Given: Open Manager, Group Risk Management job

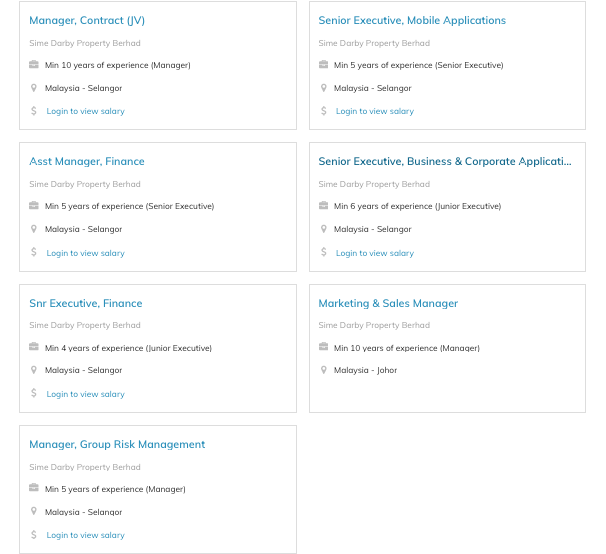Looking at the screenshot, I should click(x=117, y=444).
